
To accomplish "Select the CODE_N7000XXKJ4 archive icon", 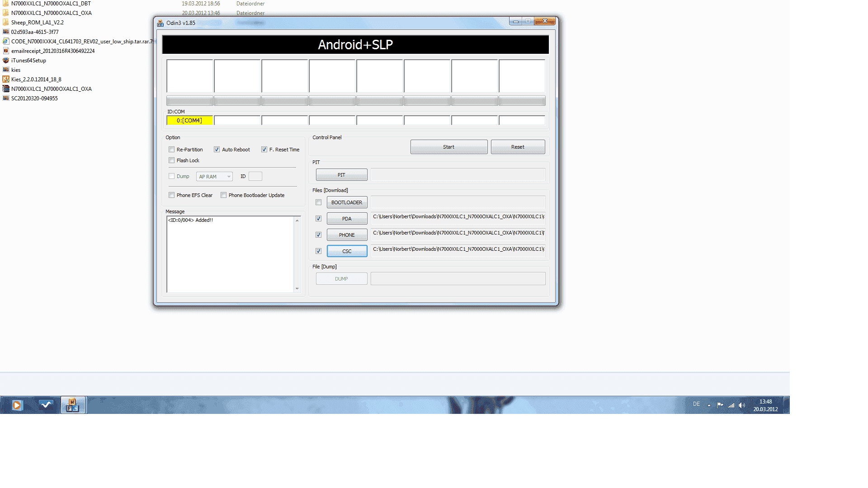I will (x=6, y=41).
